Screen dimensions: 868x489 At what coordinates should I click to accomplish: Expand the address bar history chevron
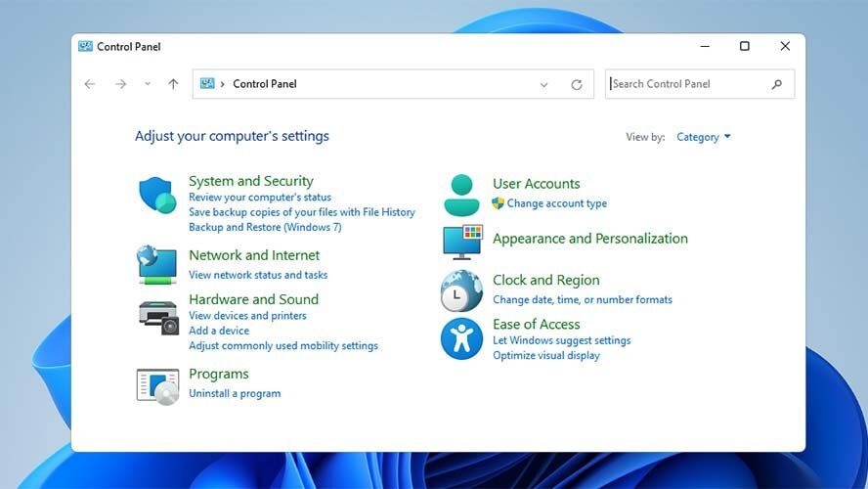[x=544, y=85]
